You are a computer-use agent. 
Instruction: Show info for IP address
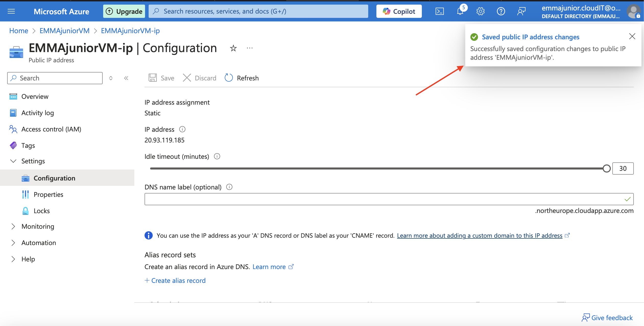[182, 129]
